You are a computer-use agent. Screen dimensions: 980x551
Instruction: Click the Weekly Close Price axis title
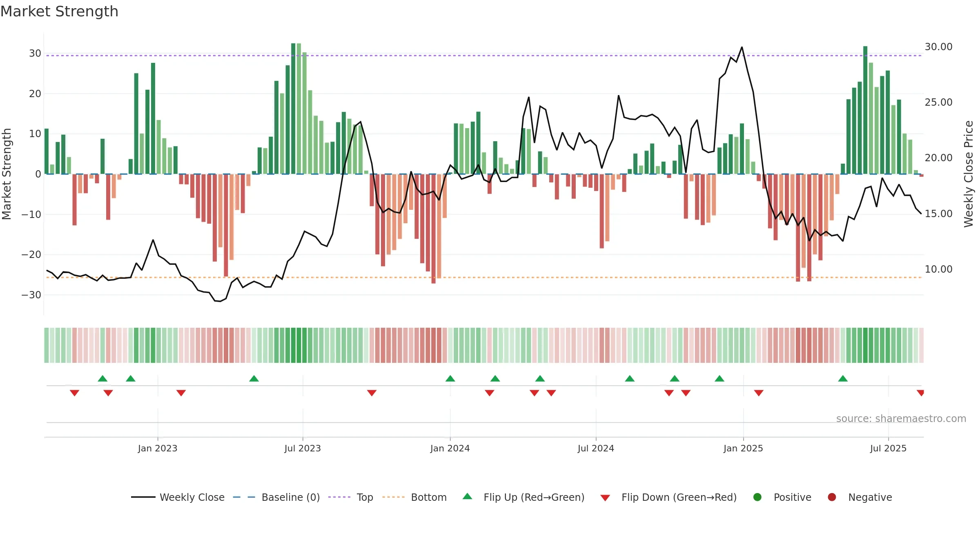pyautogui.click(x=968, y=174)
